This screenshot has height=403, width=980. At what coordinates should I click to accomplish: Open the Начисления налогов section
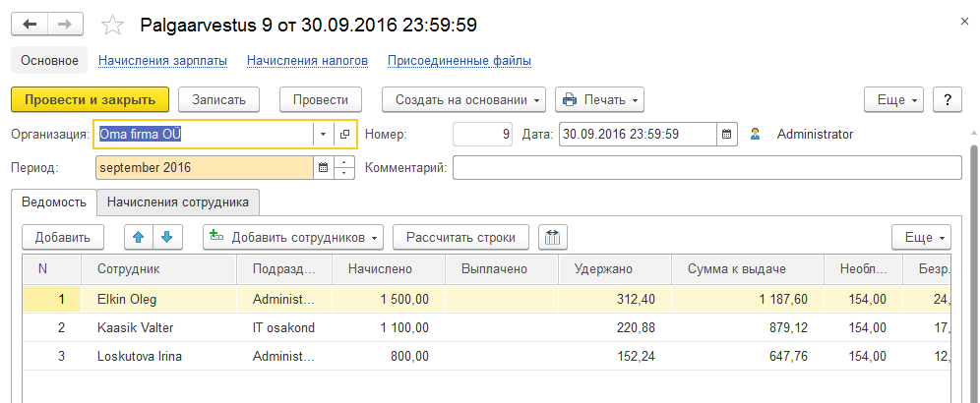[307, 61]
